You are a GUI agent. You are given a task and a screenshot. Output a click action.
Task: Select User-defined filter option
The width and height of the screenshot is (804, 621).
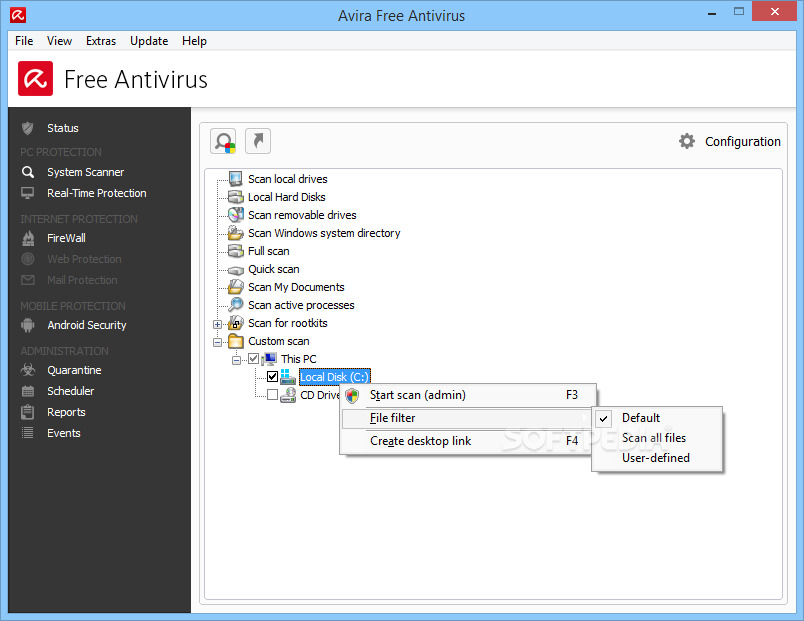[x=657, y=458]
